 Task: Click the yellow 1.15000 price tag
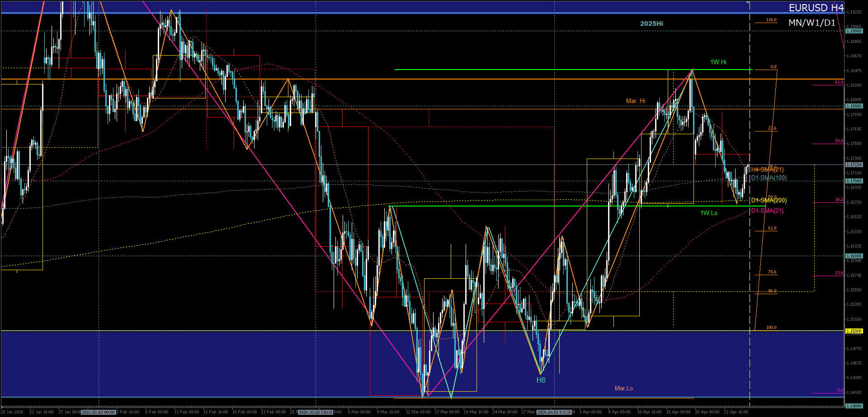854,331
